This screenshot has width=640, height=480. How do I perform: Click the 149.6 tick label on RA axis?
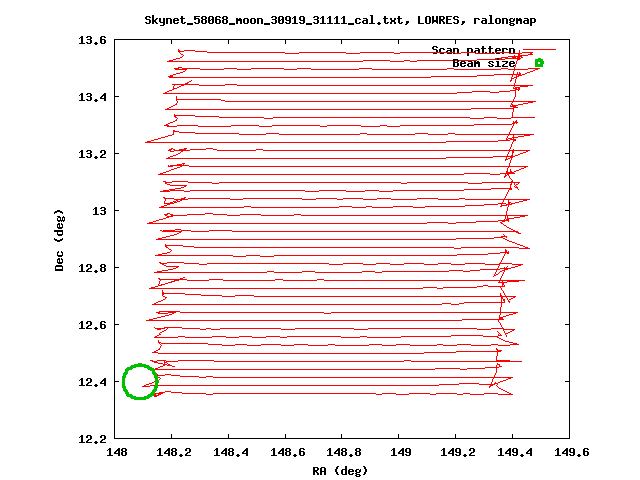[x=572, y=452]
